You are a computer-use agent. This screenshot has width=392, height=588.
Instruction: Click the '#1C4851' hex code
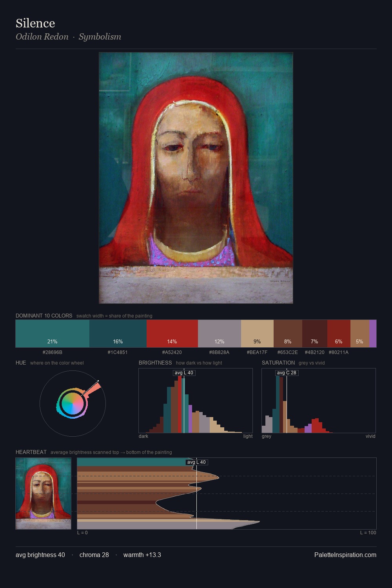tap(118, 352)
